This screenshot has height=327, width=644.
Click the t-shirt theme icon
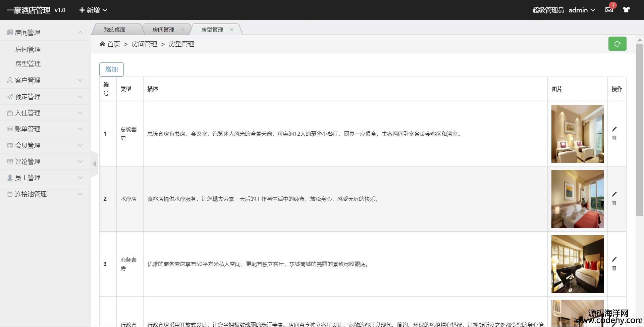coord(626,10)
